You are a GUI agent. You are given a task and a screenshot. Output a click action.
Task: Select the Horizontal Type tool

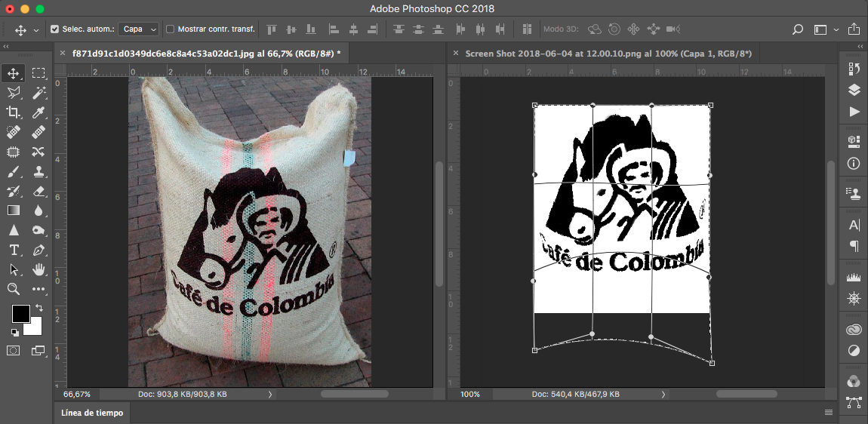click(x=14, y=250)
